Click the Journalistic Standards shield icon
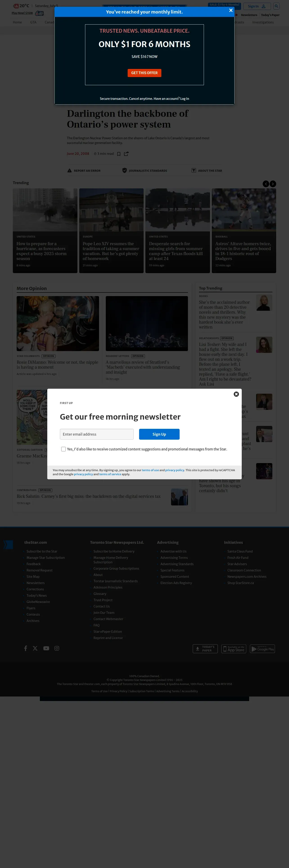The image size is (289, 868). (124, 171)
